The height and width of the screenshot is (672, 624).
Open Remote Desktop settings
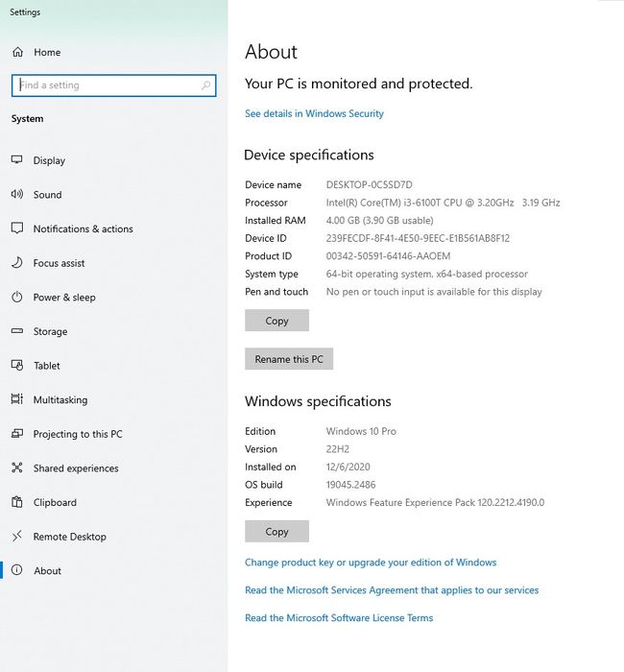point(69,537)
